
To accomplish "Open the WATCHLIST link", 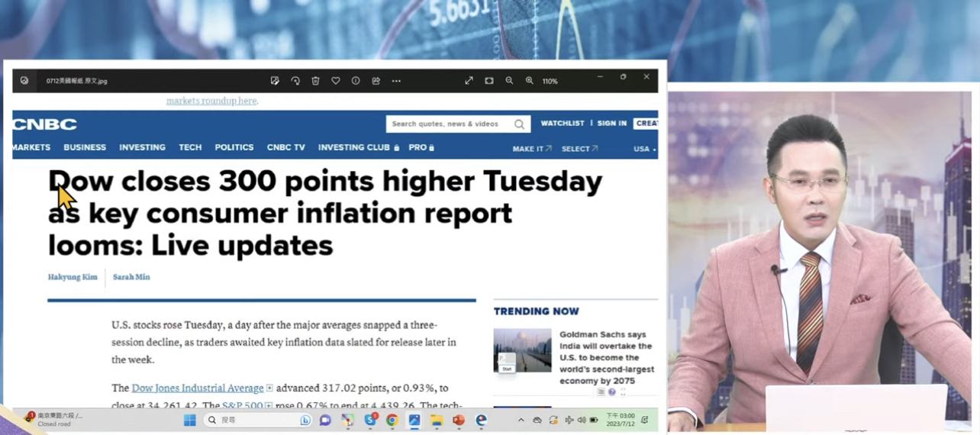I will pos(563,123).
